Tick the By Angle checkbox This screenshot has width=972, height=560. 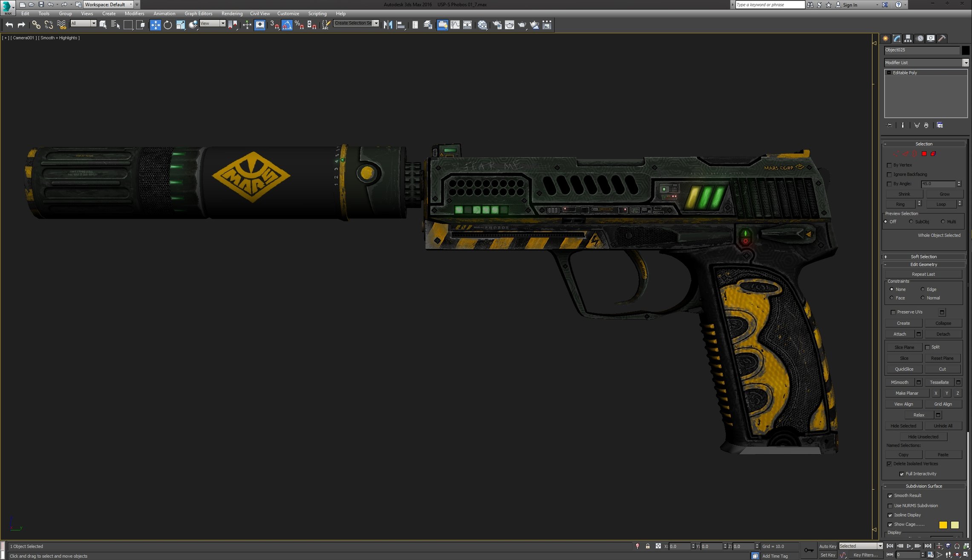[889, 184]
